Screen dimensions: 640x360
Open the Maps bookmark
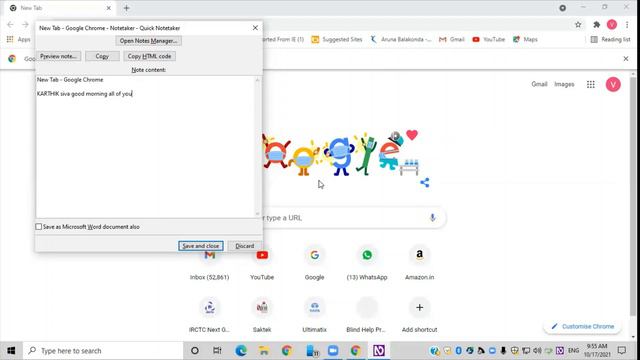525,40
